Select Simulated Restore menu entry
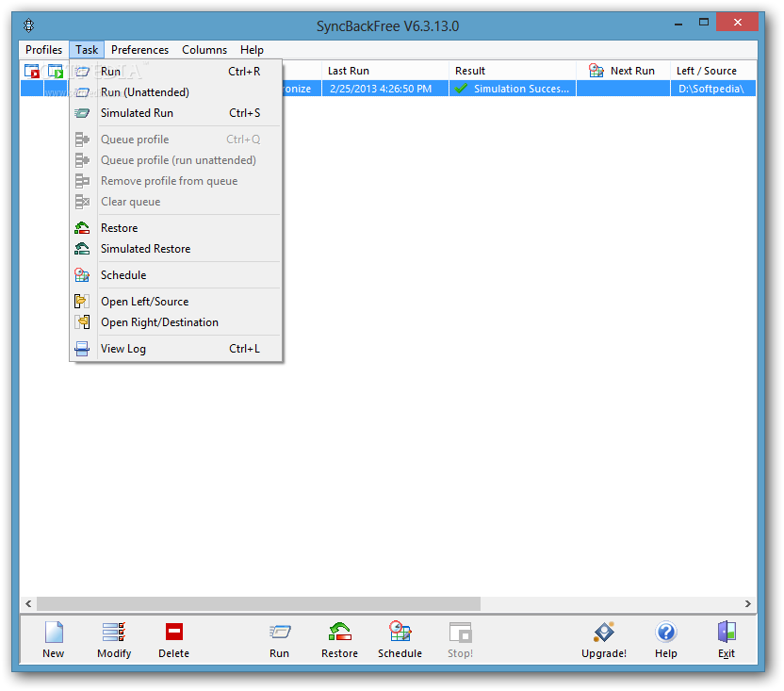Screen dimensions: 784x691 [x=176, y=249]
